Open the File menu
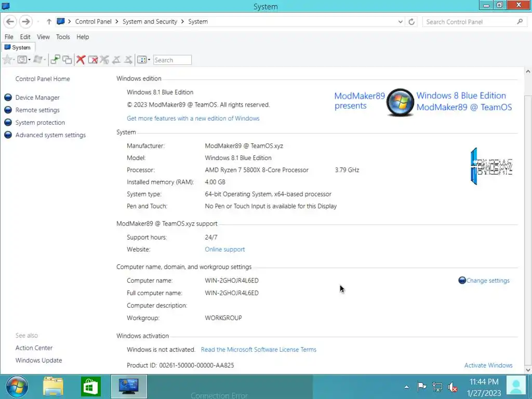This screenshot has height=399, width=532. click(9, 37)
